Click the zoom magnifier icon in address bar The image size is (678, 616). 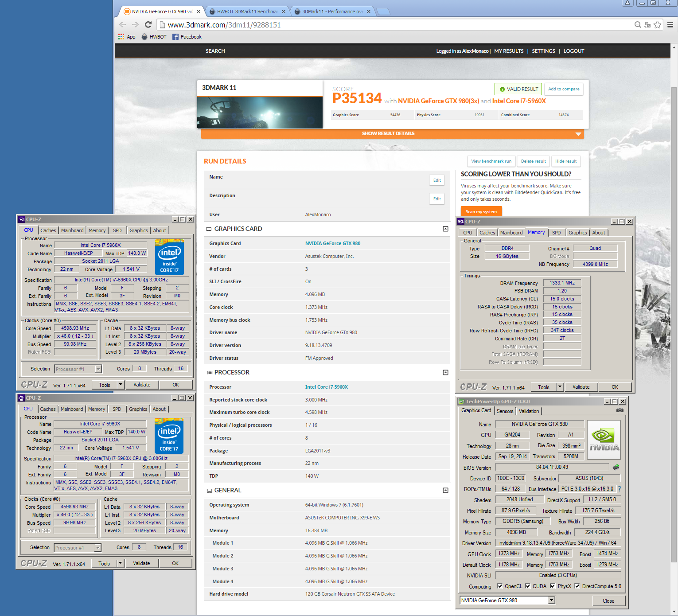(638, 25)
